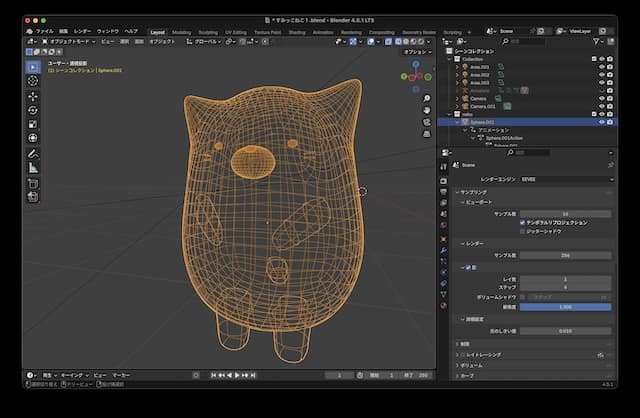Toggle camera view from viewport gizmo
The image size is (640, 418).
[427, 123]
